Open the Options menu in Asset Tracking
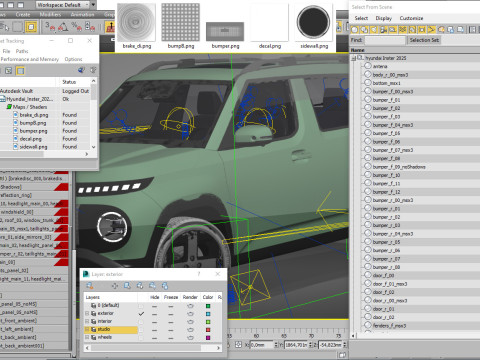This screenshot has height=360, width=480. [73, 59]
